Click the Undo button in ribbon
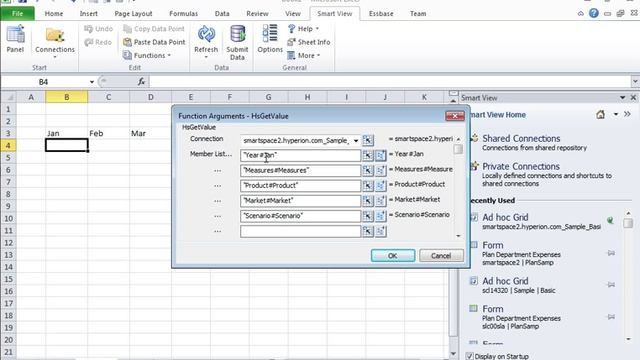This screenshot has width=640, height=360. [98, 29]
